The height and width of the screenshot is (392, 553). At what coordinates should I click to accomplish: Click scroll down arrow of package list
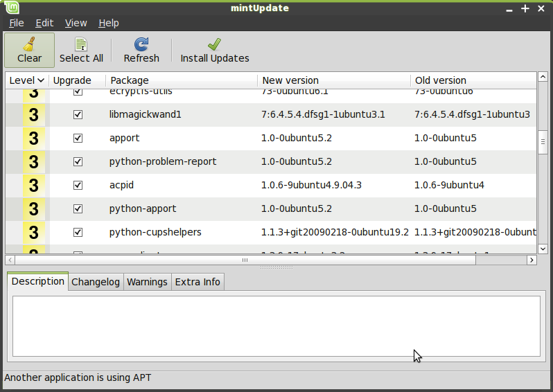coord(543,249)
